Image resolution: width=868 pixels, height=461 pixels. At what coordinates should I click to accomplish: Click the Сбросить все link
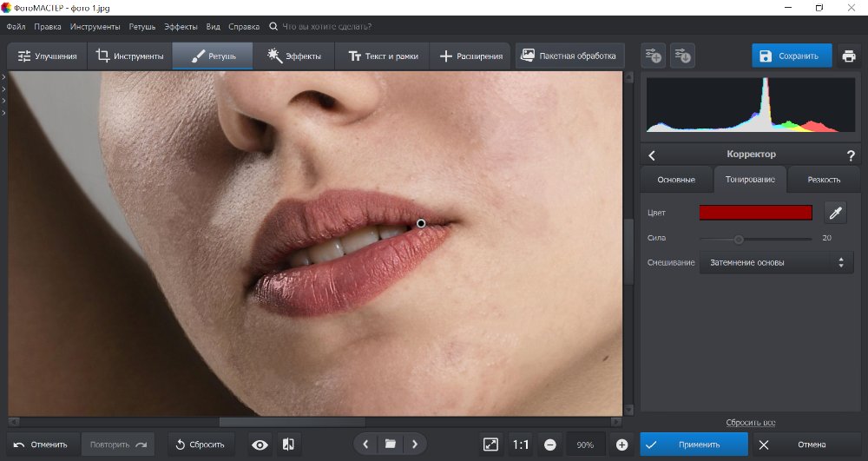[750, 423]
